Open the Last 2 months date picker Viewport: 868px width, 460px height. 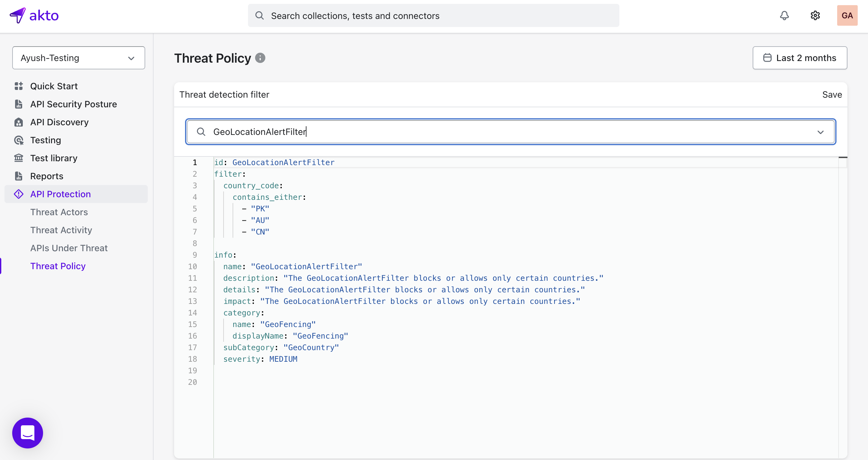tap(800, 58)
